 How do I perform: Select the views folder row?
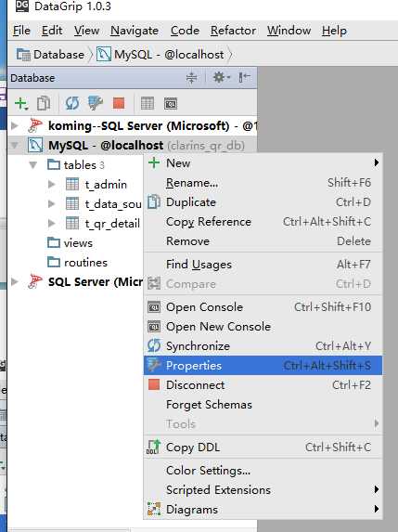[78, 243]
